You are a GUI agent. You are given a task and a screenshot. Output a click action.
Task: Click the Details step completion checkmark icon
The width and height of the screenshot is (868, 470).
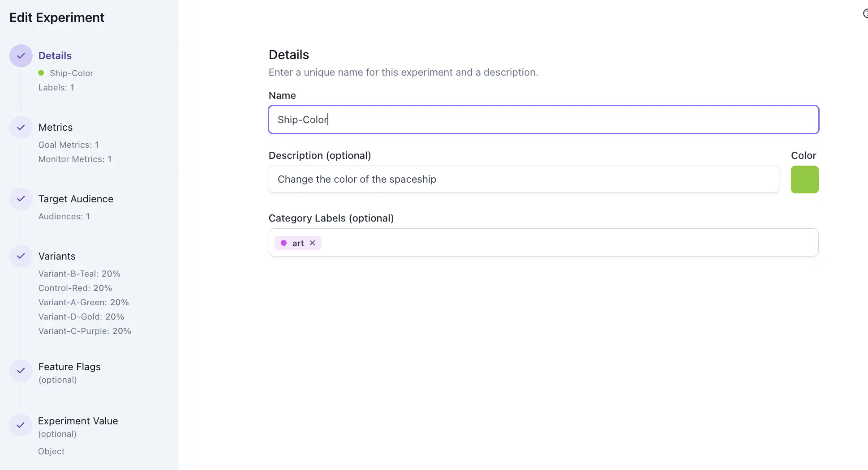21,56
